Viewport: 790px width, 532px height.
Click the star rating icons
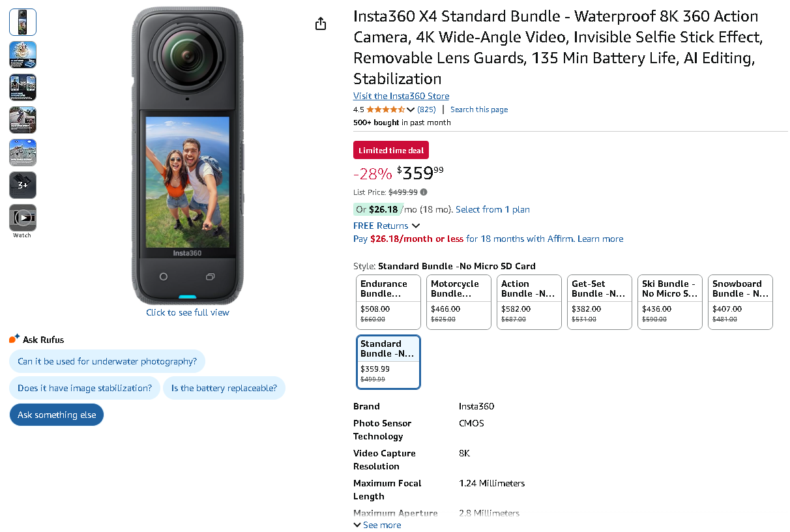click(x=386, y=110)
